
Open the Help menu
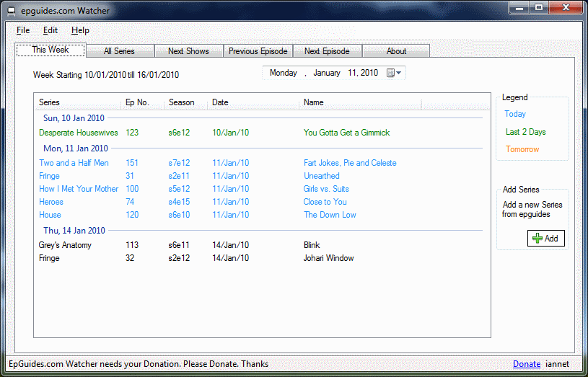coord(80,30)
